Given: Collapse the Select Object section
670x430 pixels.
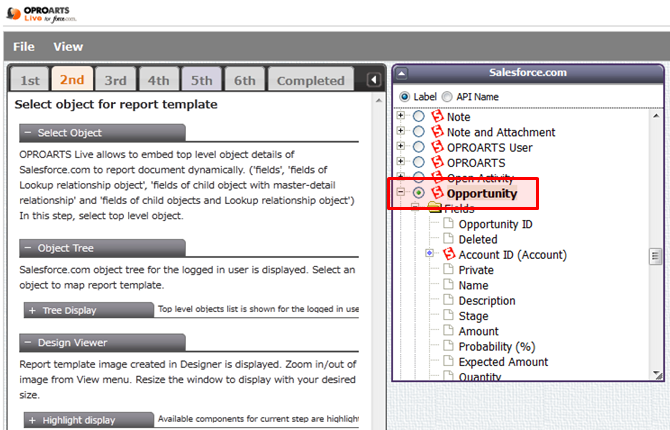Looking at the screenshot, I should click(x=28, y=133).
